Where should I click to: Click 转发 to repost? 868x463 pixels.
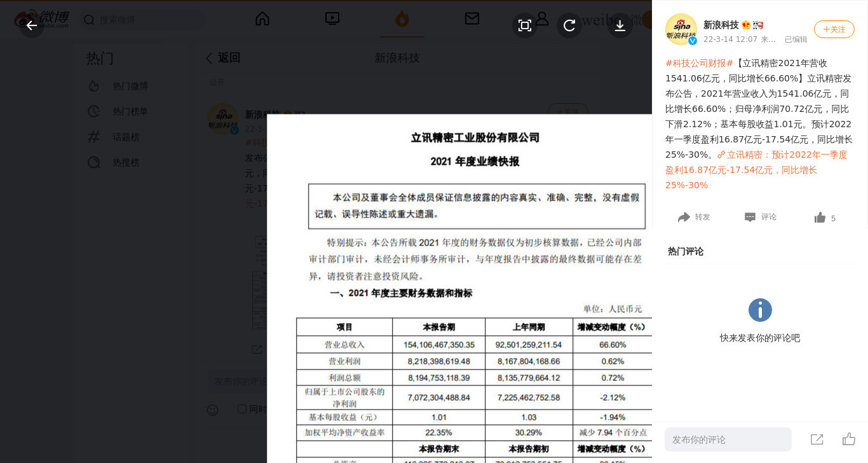(694, 217)
